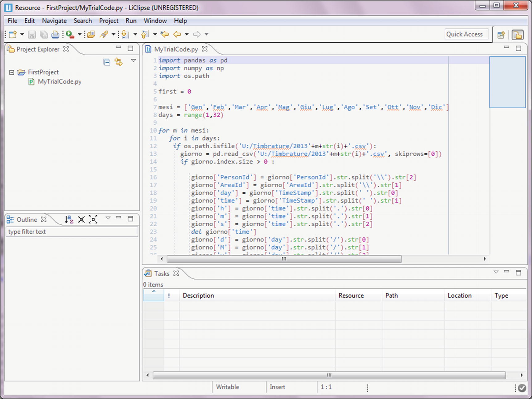Open the Edit menu
The image size is (532, 399).
[x=30, y=21]
